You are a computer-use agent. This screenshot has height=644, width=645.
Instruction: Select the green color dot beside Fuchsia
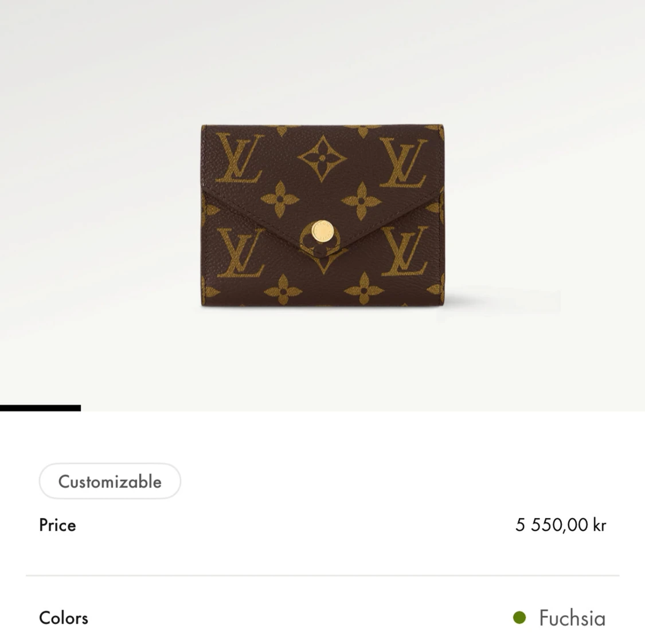point(519,617)
